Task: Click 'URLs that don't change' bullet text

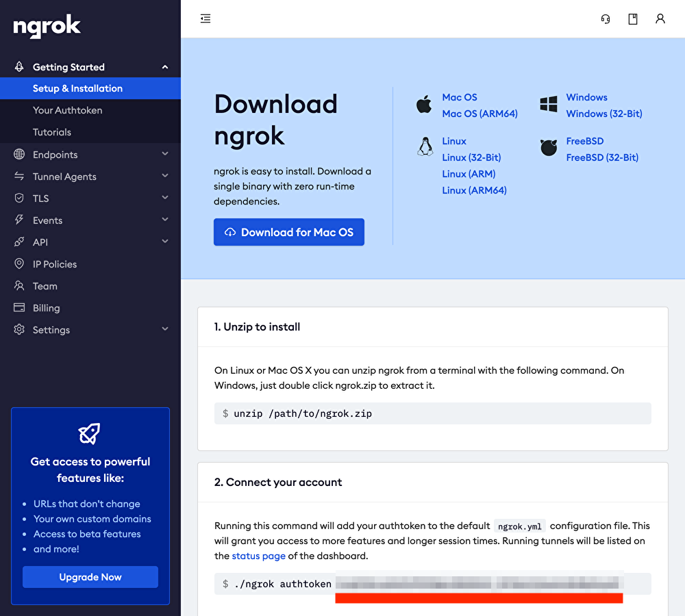Action: pos(87,504)
